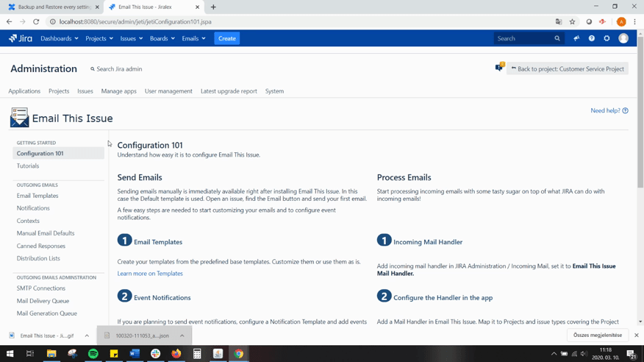Close the Email This Issue browser tab
Viewport: 644px width, 362px height.
[197, 7]
